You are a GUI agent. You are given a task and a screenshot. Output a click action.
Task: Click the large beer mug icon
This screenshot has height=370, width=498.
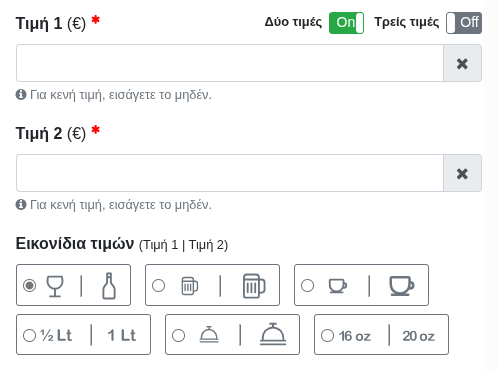[x=254, y=286]
